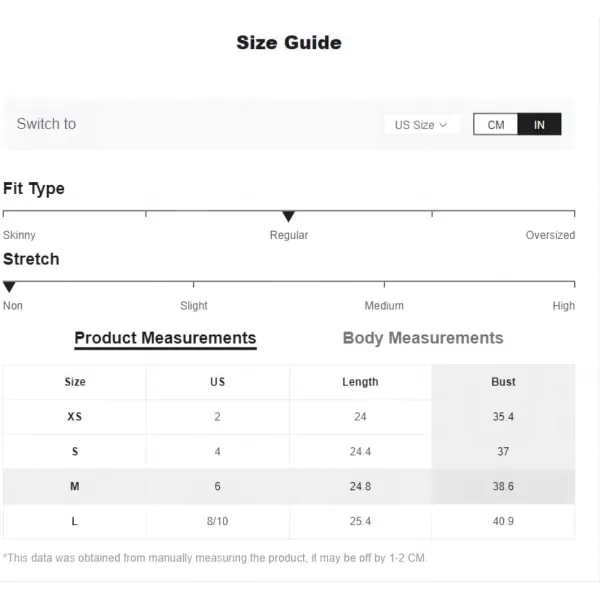The height and width of the screenshot is (600, 600).
Task: Click the Skinny fit label
Action: point(19,235)
